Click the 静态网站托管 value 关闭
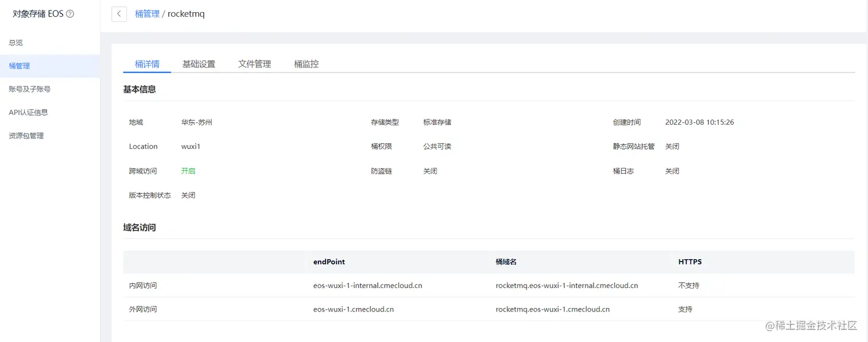This screenshot has height=342, width=868. tap(672, 147)
